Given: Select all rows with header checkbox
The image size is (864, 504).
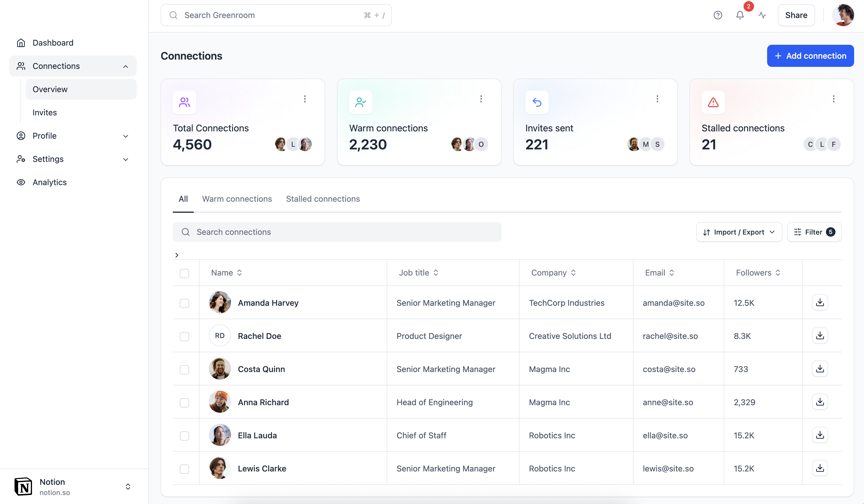Looking at the screenshot, I should pos(184,273).
